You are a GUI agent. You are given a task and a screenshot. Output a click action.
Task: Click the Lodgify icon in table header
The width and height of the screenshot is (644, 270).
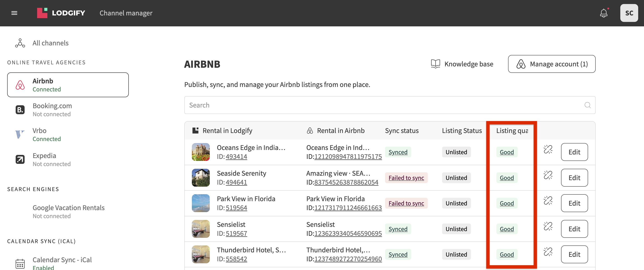coord(195,131)
